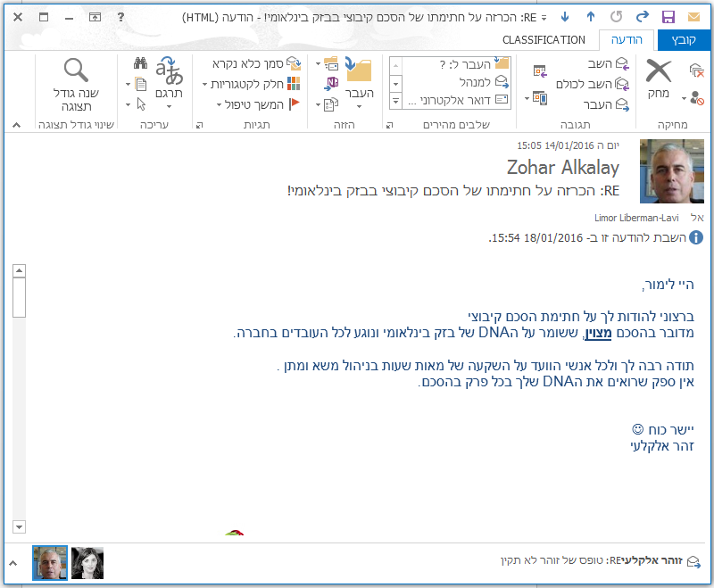The image size is (714, 588).
Task: Click the Delete (מחק) button
Action: click(x=659, y=79)
